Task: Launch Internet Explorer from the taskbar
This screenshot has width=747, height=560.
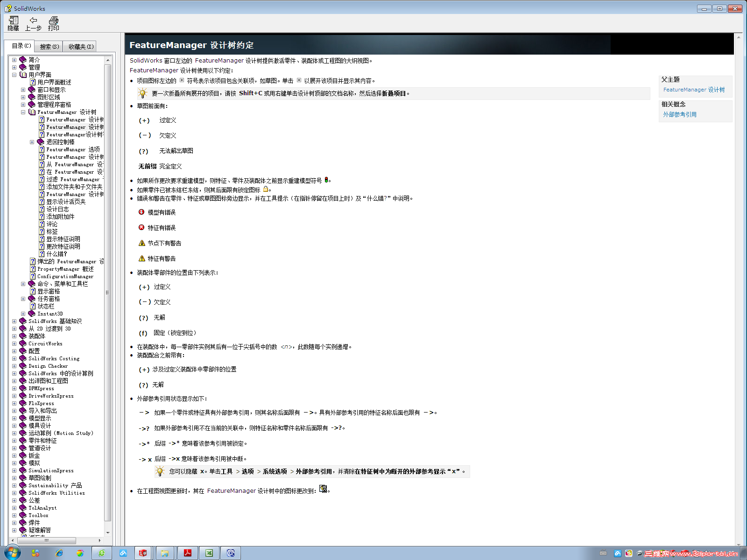Action: [x=59, y=553]
